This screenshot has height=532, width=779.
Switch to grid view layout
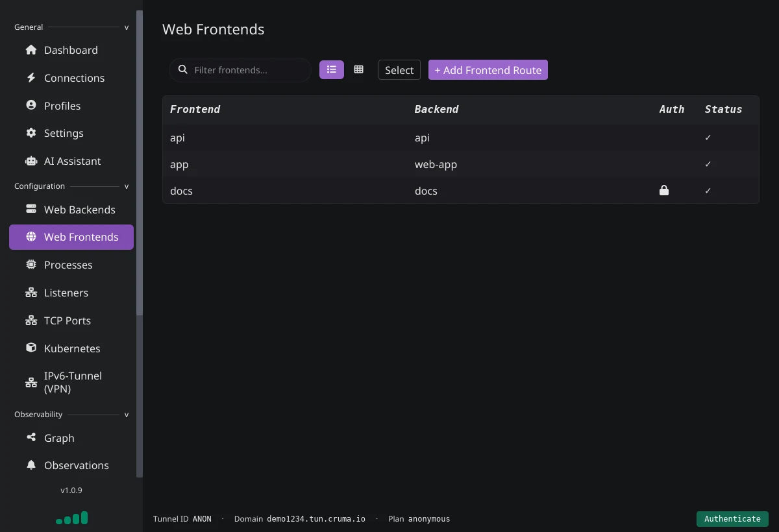pyautogui.click(x=358, y=69)
